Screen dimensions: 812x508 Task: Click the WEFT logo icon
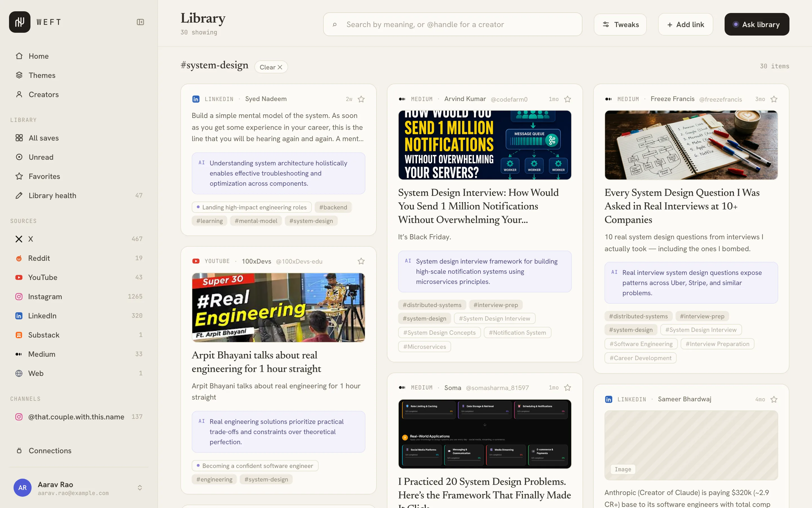[x=19, y=22]
